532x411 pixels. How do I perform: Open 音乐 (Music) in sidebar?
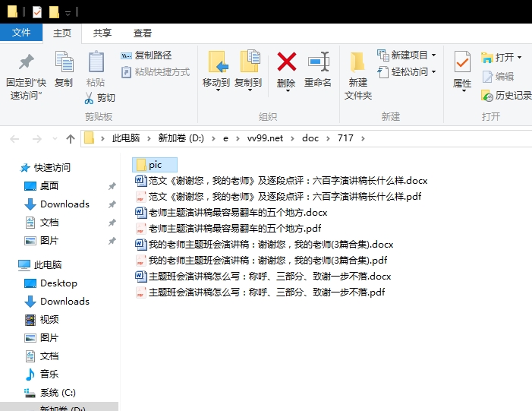coord(42,375)
